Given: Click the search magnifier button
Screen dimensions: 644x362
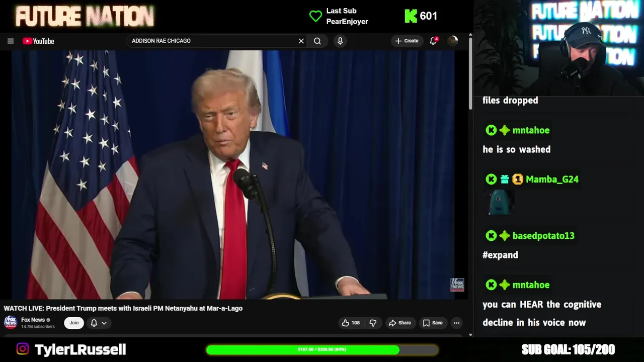Looking at the screenshot, I should (x=317, y=41).
